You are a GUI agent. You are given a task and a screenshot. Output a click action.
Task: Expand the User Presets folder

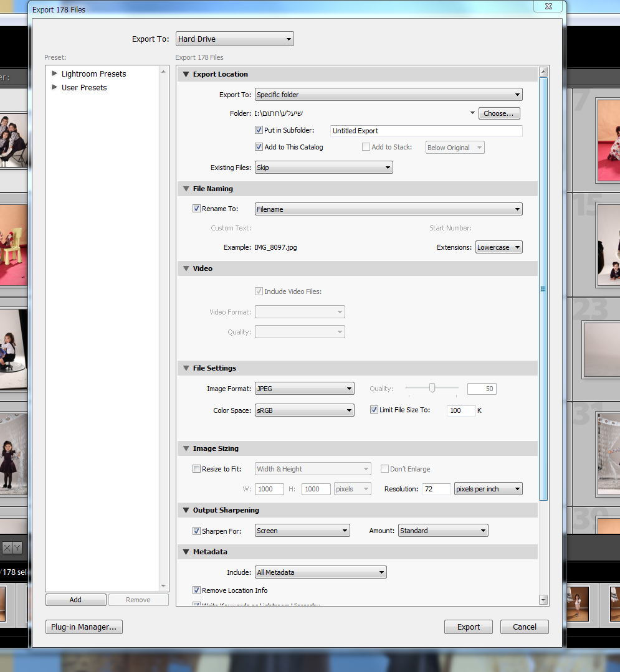click(54, 87)
